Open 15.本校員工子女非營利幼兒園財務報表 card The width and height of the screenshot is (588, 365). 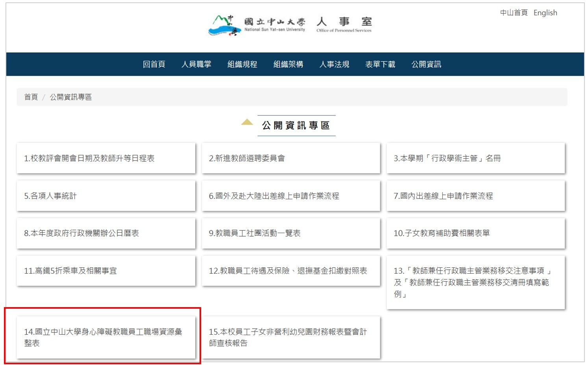pyautogui.click(x=291, y=337)
